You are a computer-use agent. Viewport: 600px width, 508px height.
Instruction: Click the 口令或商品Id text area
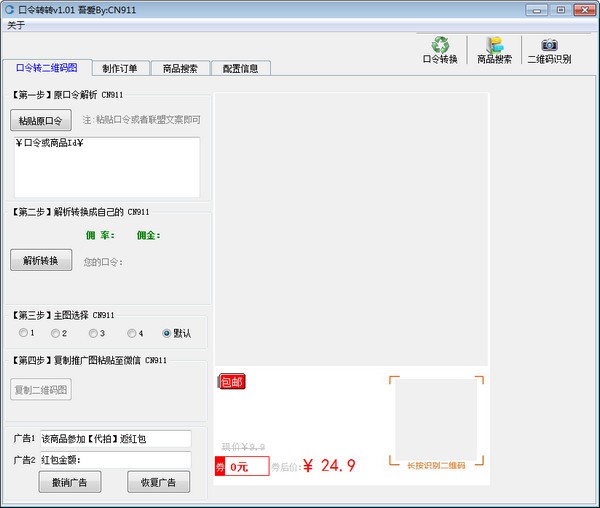(107, 168)
